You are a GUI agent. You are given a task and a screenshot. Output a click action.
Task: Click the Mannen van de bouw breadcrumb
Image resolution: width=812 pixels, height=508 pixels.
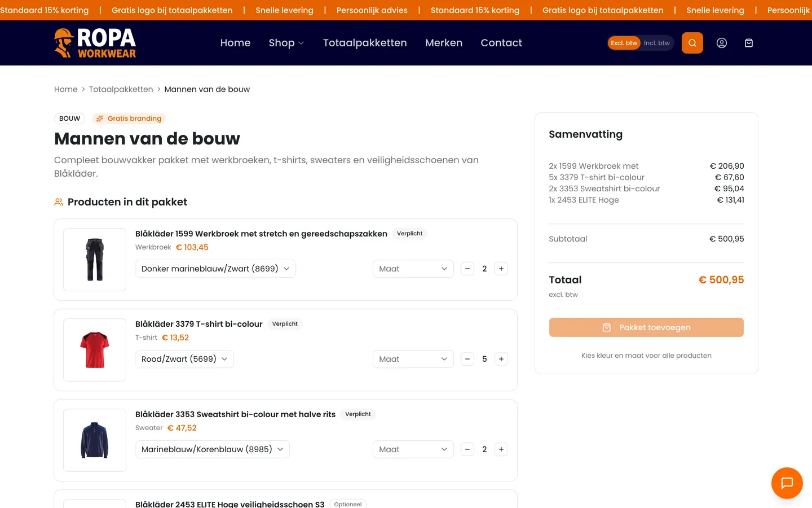point(207,89)
